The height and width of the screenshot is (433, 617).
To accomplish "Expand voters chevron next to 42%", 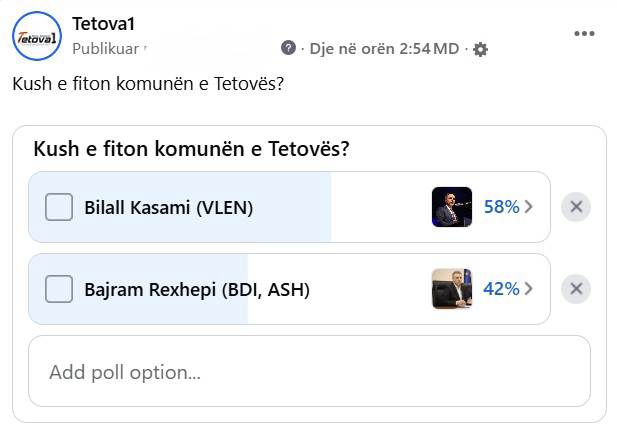I will [x=529, y=289].
